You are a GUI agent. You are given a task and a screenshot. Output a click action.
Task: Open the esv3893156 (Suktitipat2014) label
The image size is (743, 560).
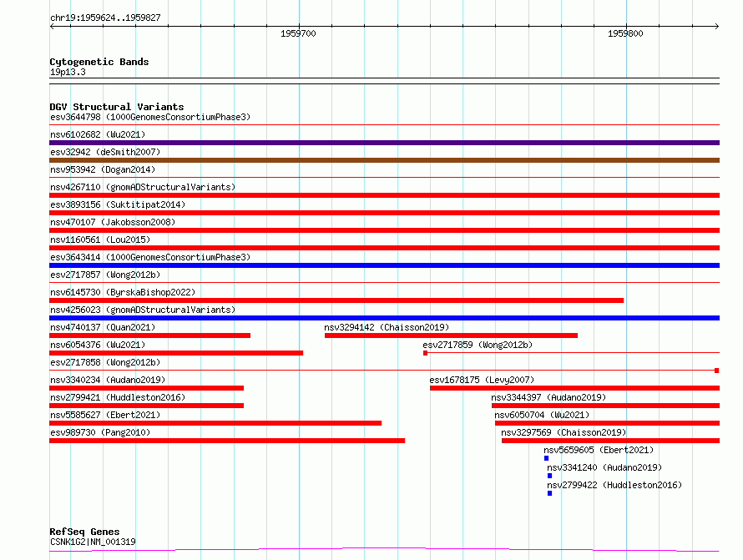118,204
